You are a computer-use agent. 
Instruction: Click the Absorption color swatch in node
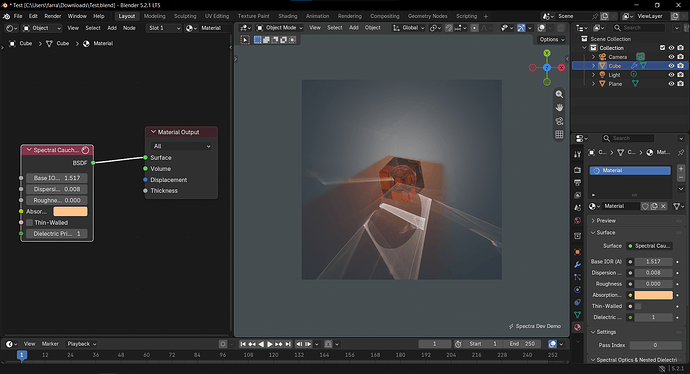click(x=70, y=212)
